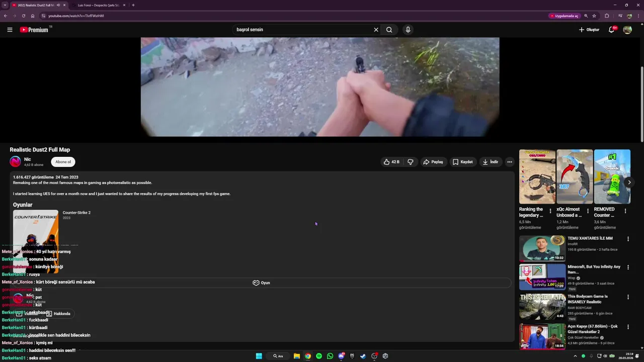Start voice search with microphone
Screen dimensions: 644x362
408,30
